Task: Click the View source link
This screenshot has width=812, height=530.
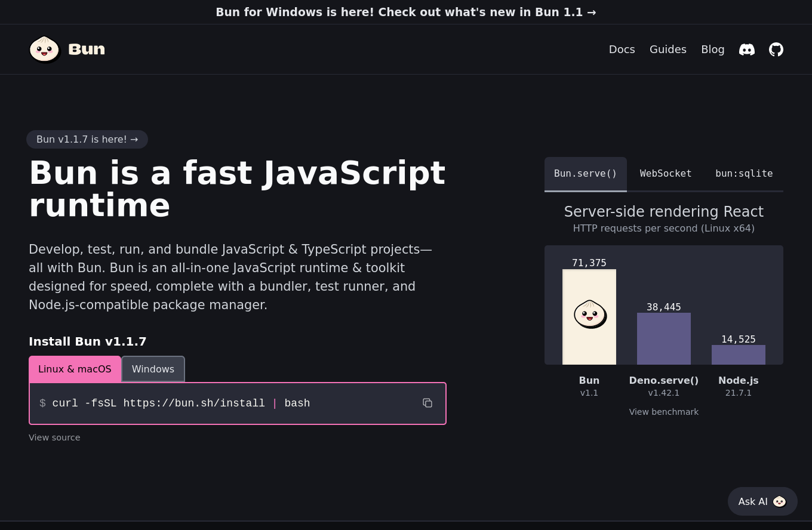Action: tap(54, 437)
